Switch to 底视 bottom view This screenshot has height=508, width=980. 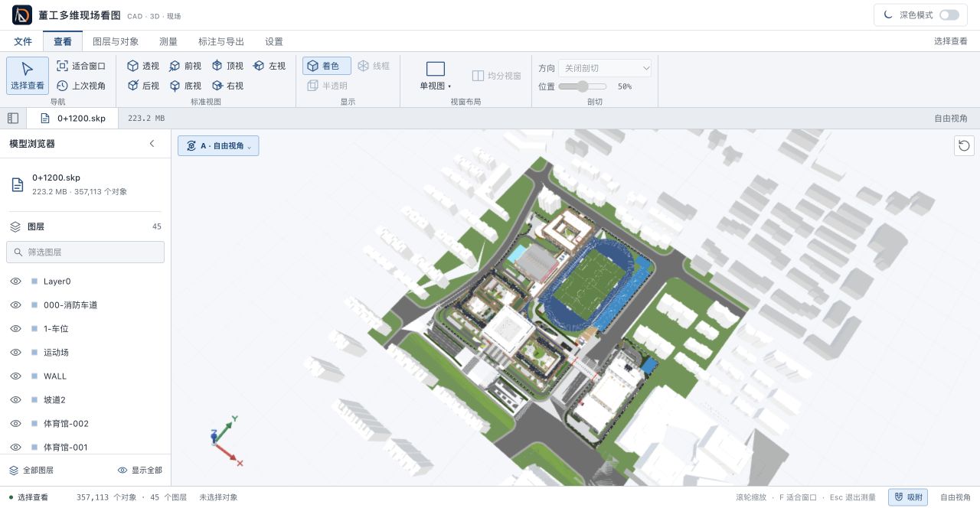[x=185, y=86]
